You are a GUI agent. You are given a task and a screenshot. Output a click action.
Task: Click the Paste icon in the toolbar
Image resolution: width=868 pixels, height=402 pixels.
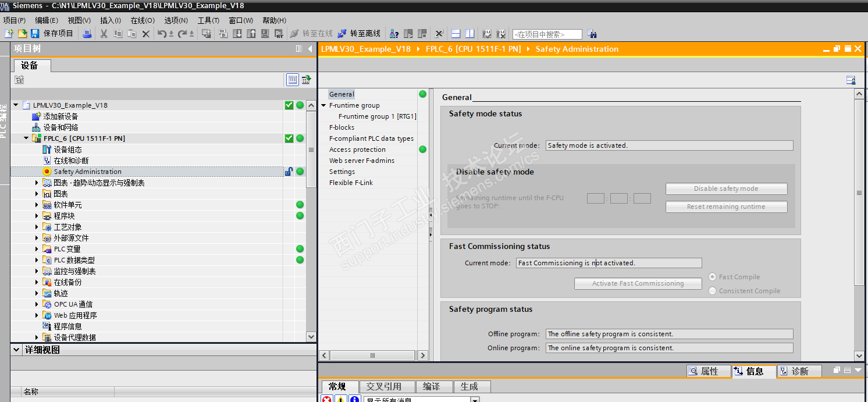pyautogui.click(x=132, y=34)
